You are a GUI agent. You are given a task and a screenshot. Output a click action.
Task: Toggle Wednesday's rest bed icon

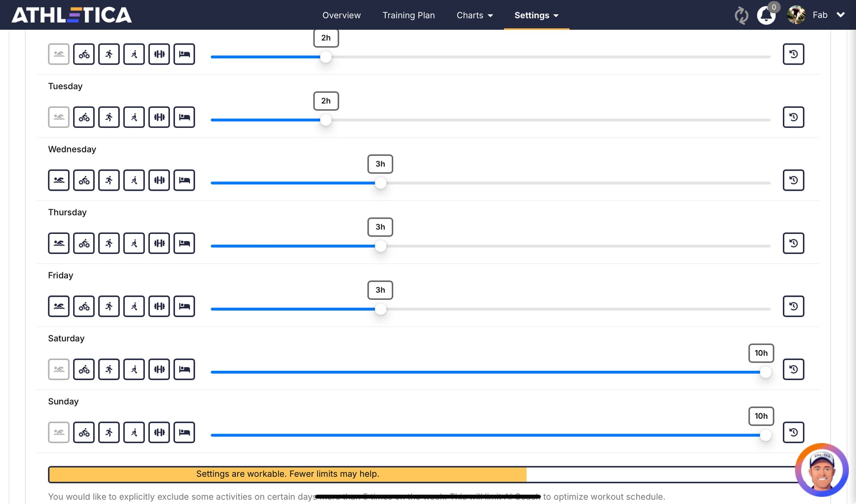[x=184, y=180]
